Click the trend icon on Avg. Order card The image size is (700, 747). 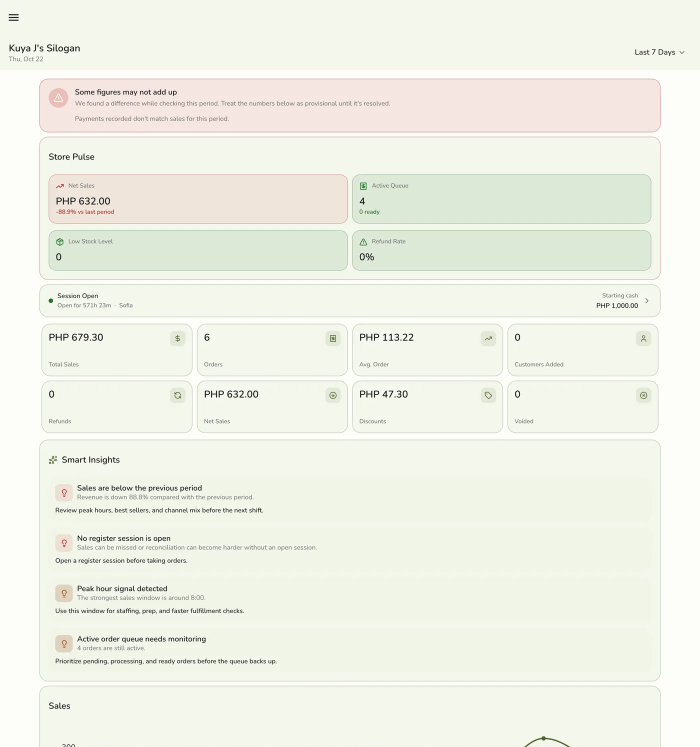click(x=488, y=338)
